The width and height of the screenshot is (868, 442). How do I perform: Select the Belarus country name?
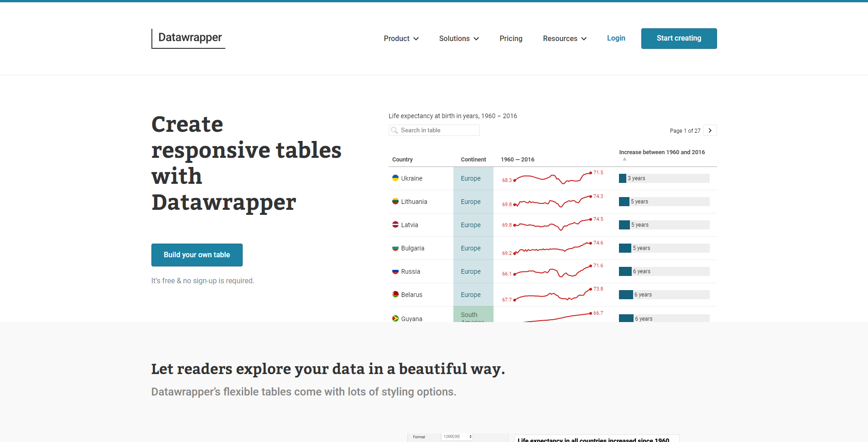[411, 295]
